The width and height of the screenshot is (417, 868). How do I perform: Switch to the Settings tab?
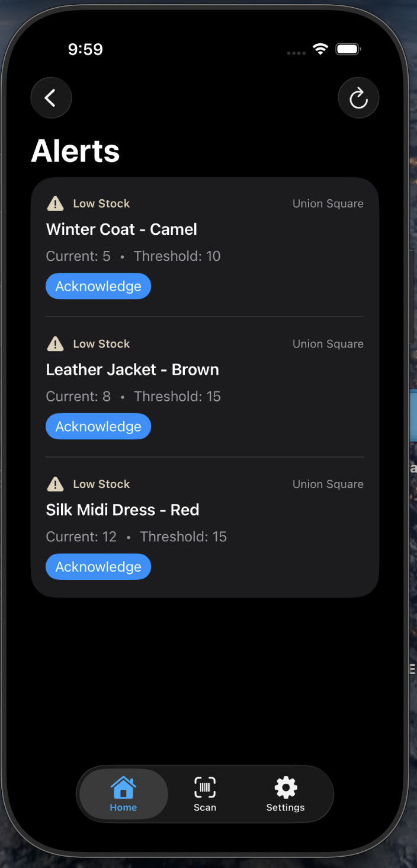(285, 794)
